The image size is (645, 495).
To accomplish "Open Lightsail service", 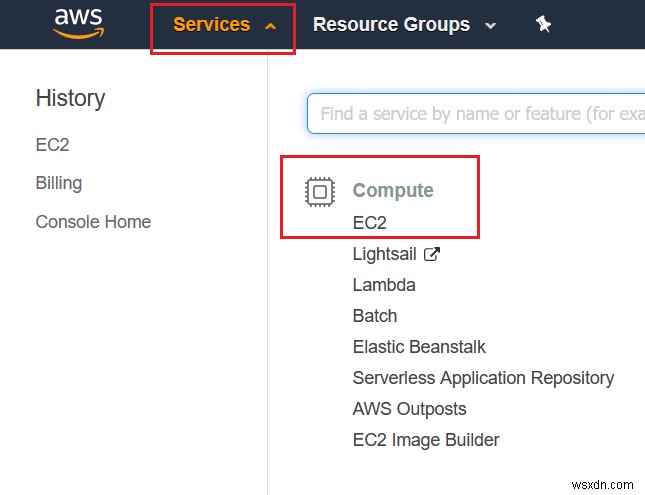I will pyautogui.click(x=385, y=254).
